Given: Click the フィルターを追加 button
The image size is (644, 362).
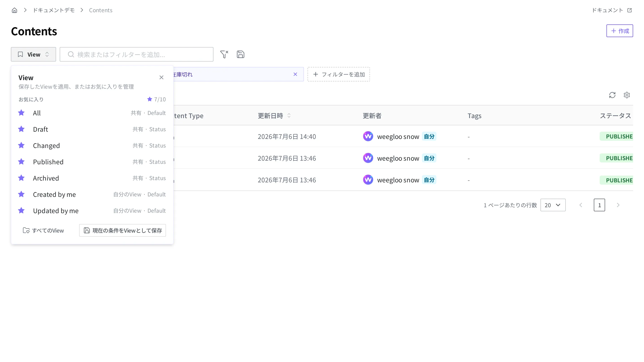Looking at the screenshot, I should [x=339, y=74].
